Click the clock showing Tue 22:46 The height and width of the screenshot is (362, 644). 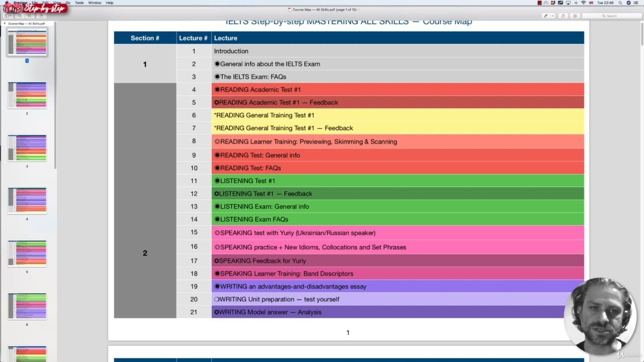click(605, 3)
